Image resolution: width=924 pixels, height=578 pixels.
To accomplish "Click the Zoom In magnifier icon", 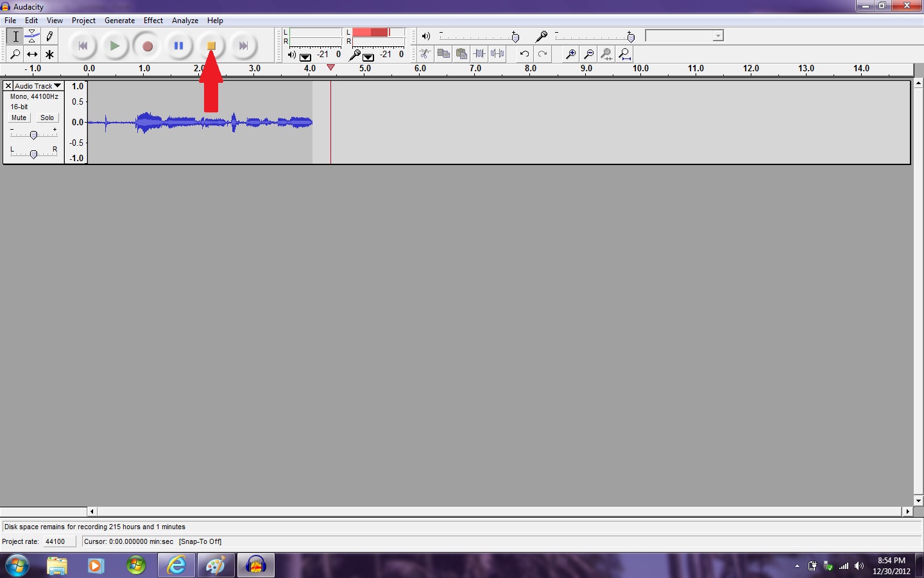I will (570, 54).
